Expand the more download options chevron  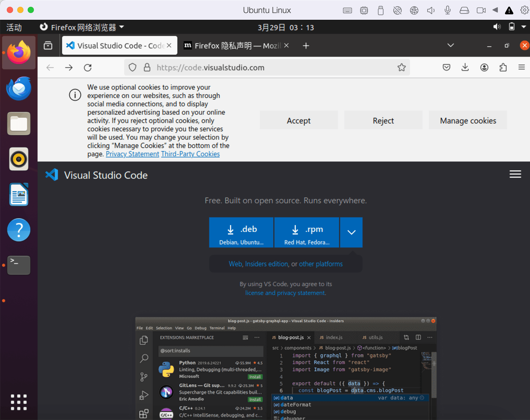point(351,232)
